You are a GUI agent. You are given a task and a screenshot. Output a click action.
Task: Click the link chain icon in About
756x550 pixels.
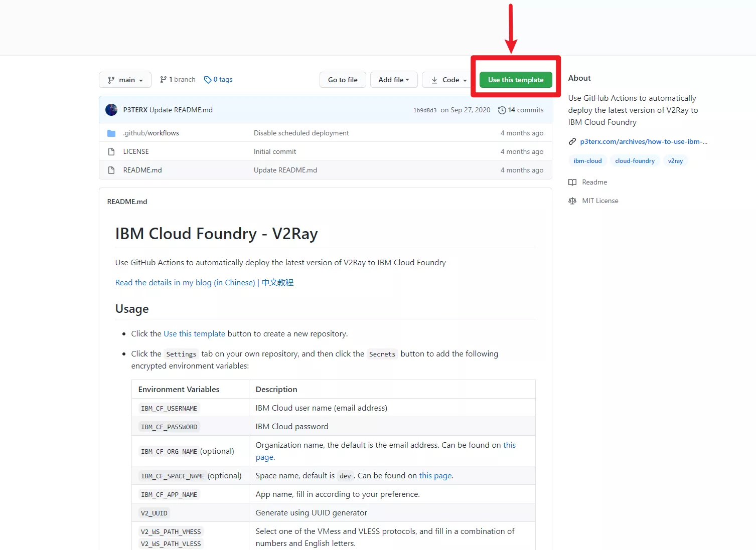click(x=572, y=141)
